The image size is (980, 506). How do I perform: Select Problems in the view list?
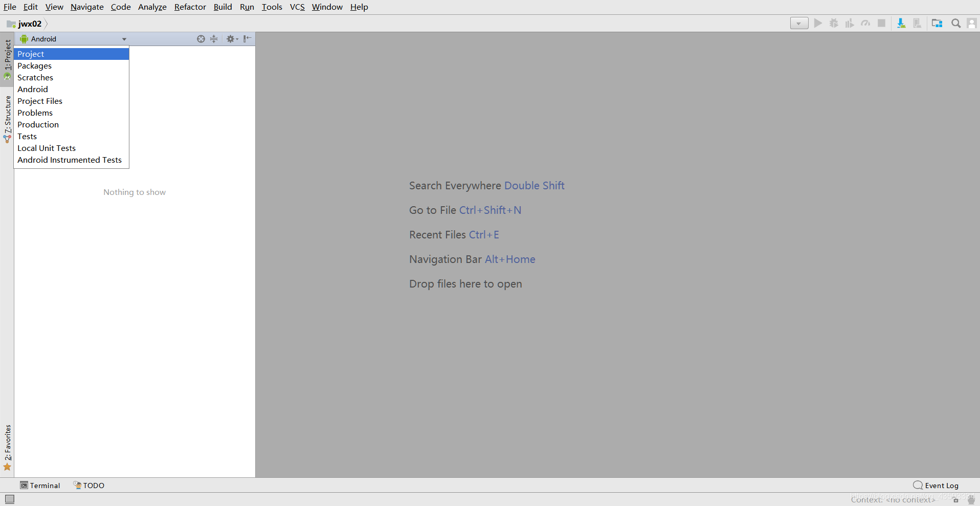(x=72, y=113)
